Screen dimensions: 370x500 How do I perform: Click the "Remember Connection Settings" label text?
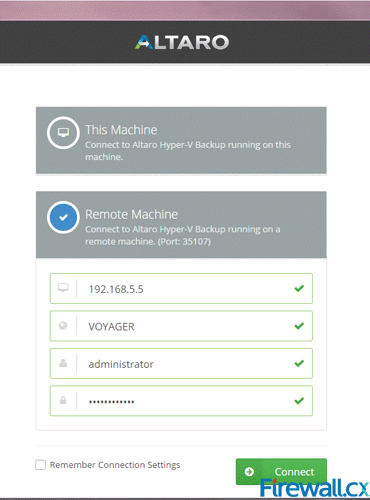pos(115,465)
